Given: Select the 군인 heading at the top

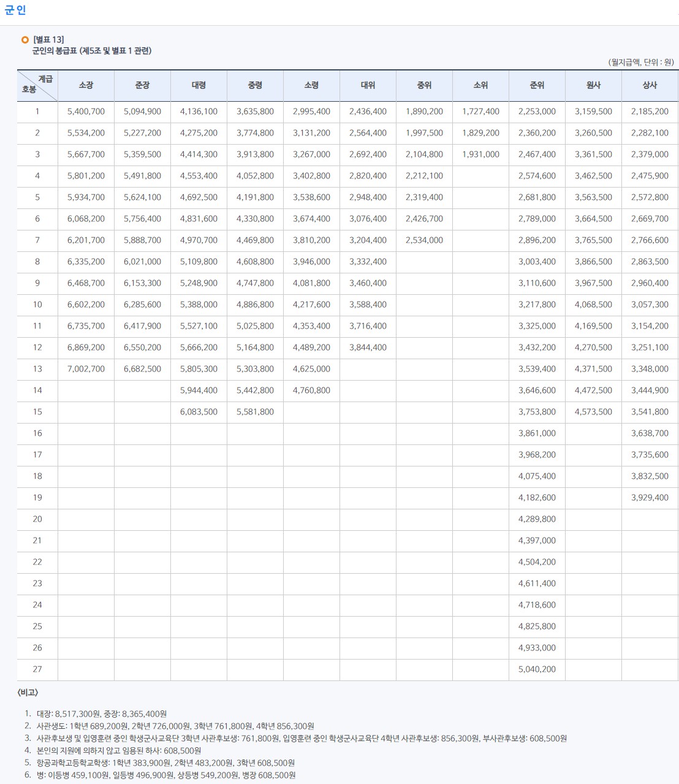Looking at the screenshot, I should click(x=15, y=10).
